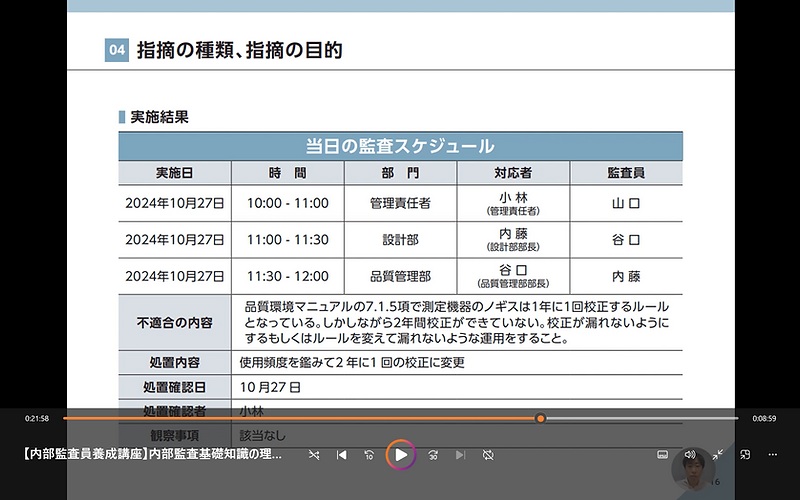
Task: Click the 部門 column header
Action: pyautogui.click(x=401, y=173)
